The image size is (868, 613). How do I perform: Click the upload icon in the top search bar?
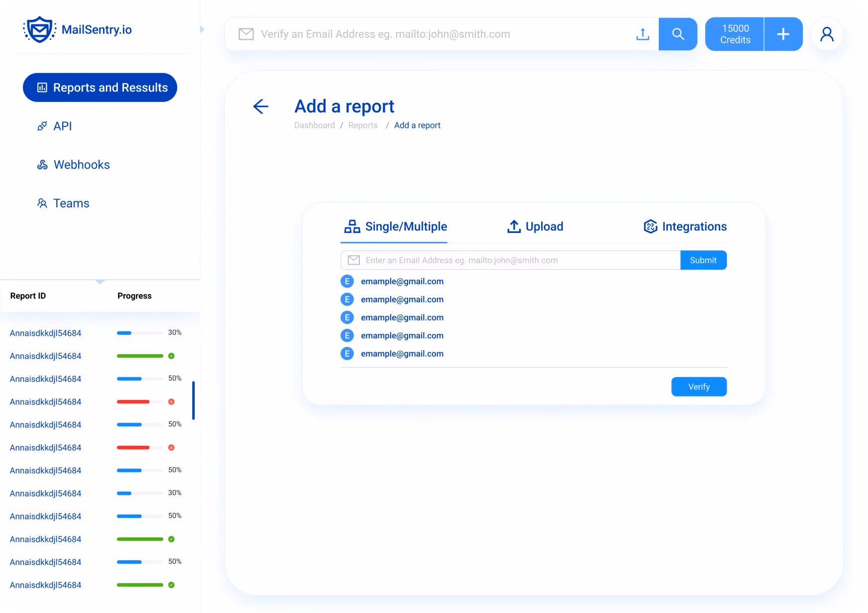(643, 34)
